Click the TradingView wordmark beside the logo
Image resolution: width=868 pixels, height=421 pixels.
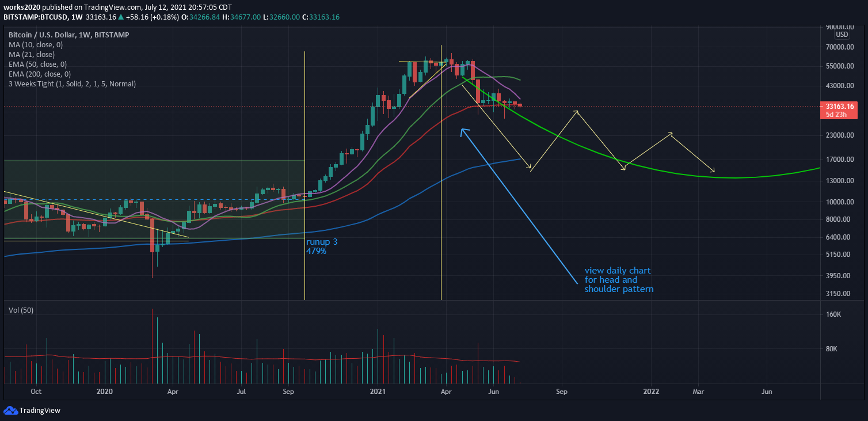40,411
